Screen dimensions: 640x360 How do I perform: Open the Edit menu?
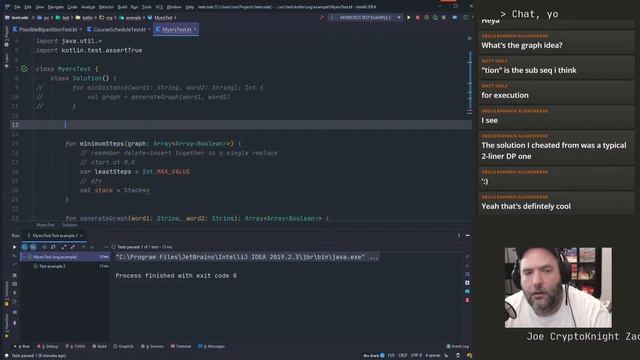pos(28,7)
